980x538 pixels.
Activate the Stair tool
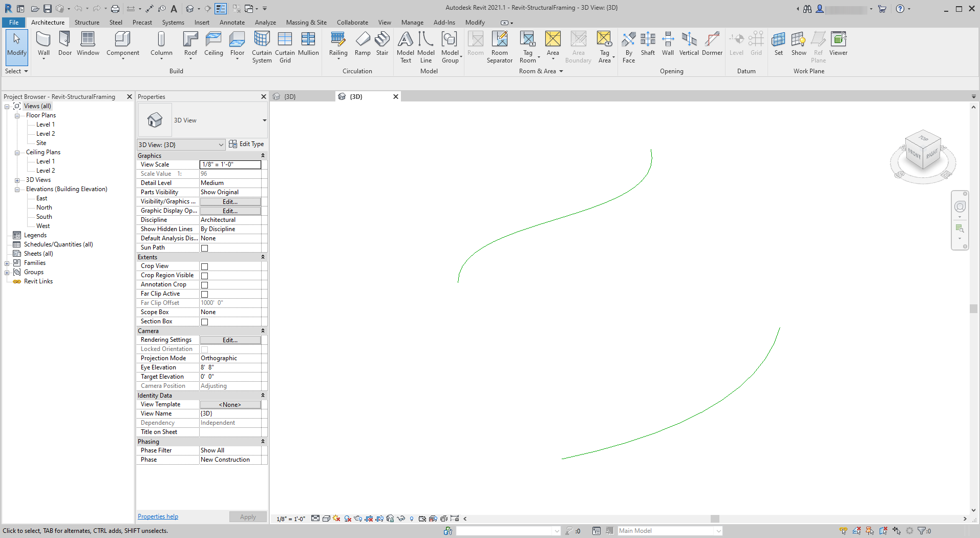click(x=382, y=45)
